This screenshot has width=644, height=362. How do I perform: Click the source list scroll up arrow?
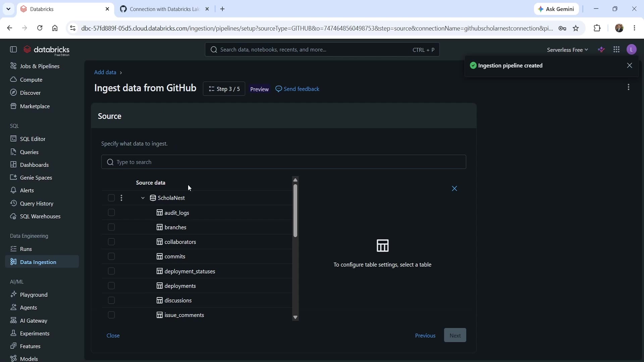[295, 180]
